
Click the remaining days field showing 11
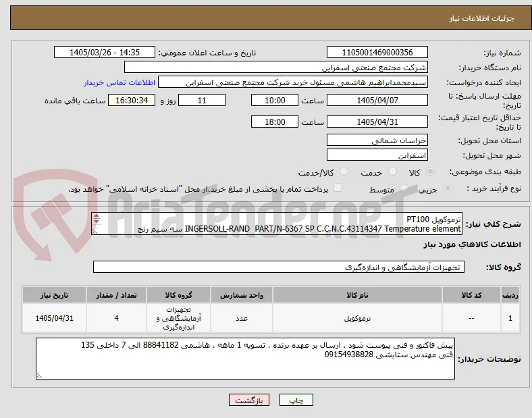click(202, 100)
